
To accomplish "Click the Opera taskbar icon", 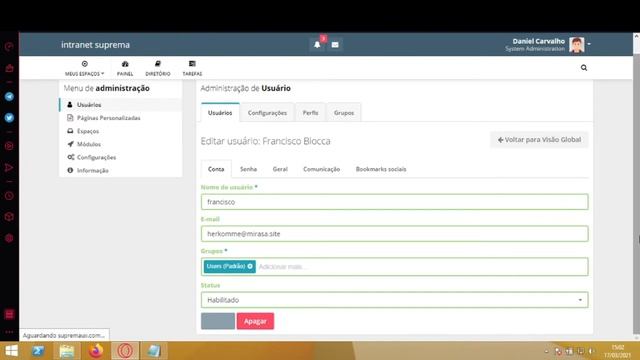I will 125,351.
